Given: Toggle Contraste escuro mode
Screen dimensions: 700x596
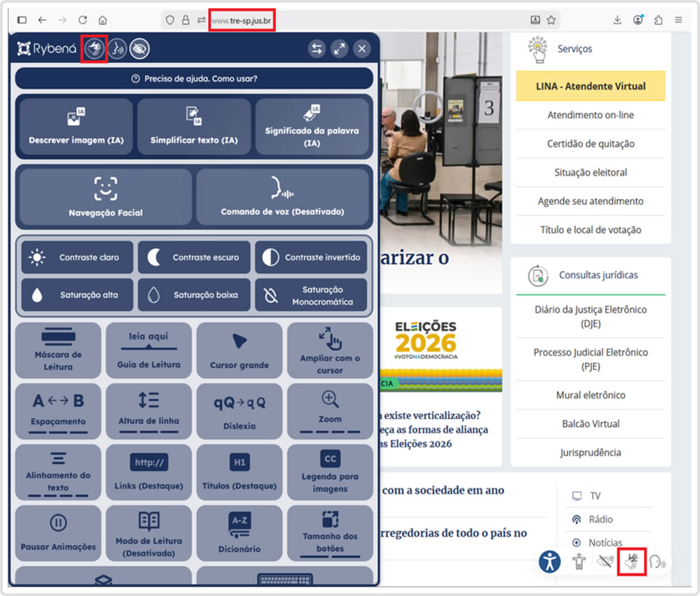Looking at the screenshot, I should [193, 257].
